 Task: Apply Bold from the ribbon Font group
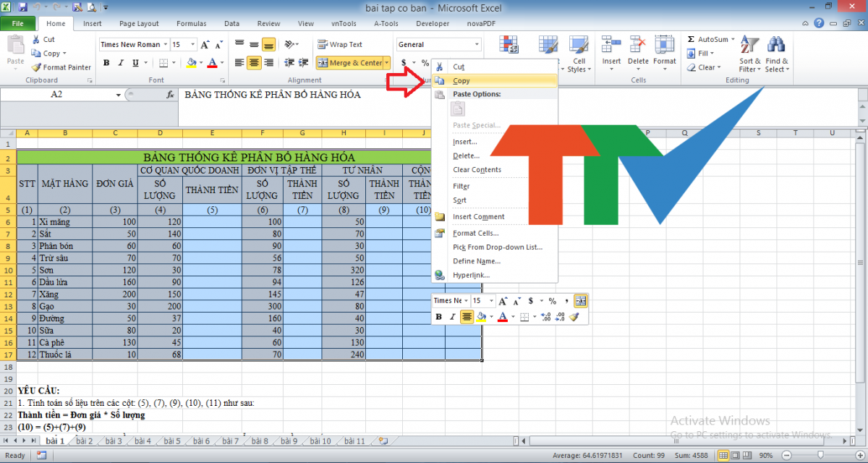coord(106,63)
